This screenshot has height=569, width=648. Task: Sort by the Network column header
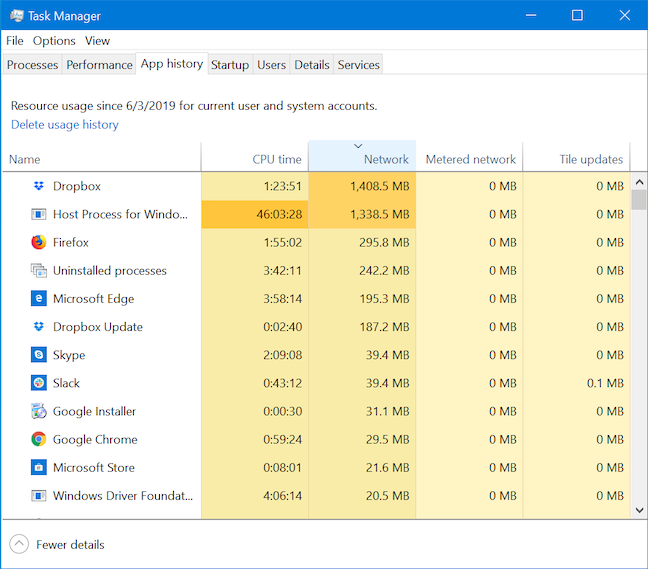pyautogui.click(x=362, y=157)
